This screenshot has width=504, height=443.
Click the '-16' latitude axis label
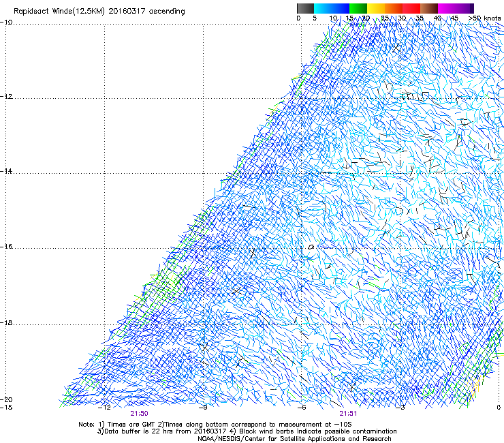coord(6,247)
